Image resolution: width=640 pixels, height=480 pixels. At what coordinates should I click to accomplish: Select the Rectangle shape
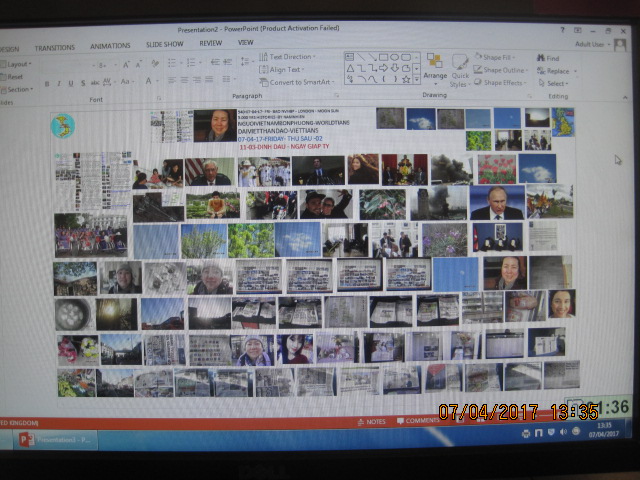point(383,57)
